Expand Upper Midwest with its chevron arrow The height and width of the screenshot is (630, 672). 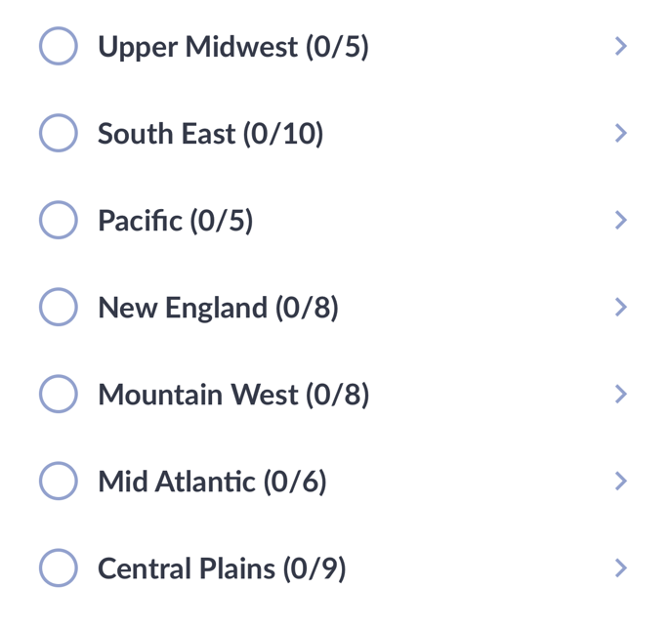click(x=621, y=46)
